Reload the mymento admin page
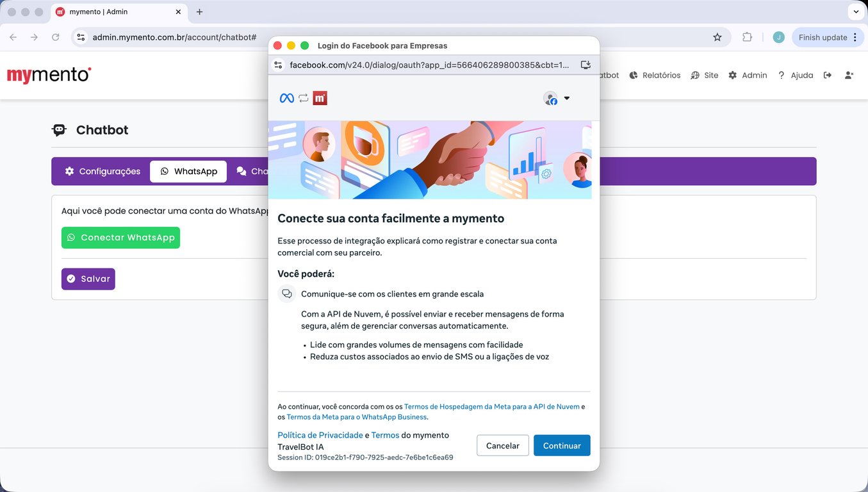Screen dimensions: 868x492 coord(56,37)
